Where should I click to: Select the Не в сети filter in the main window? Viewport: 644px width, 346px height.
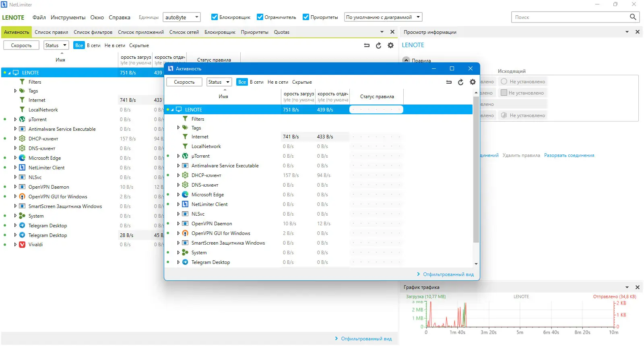[115, 45]
